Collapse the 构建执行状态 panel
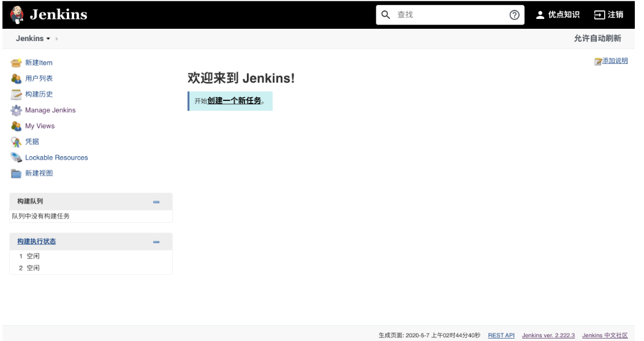Image resolution: width=644 pixels, height=341 pixels. (x=156, y=242)
